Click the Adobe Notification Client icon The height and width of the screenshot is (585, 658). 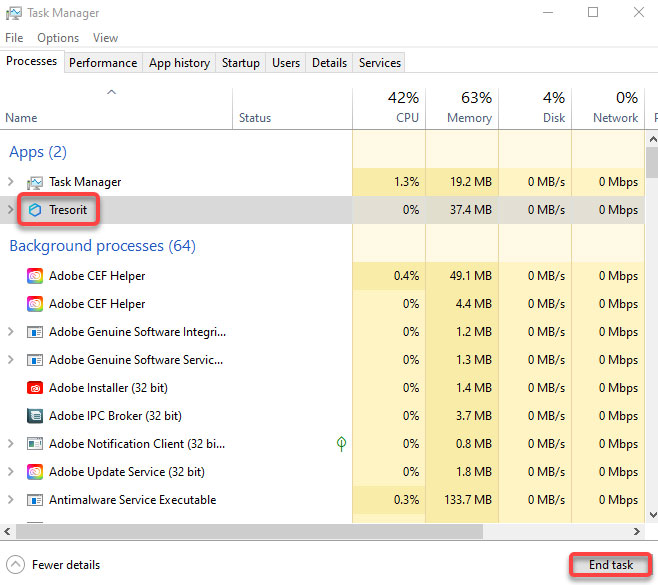coord(35,444)
